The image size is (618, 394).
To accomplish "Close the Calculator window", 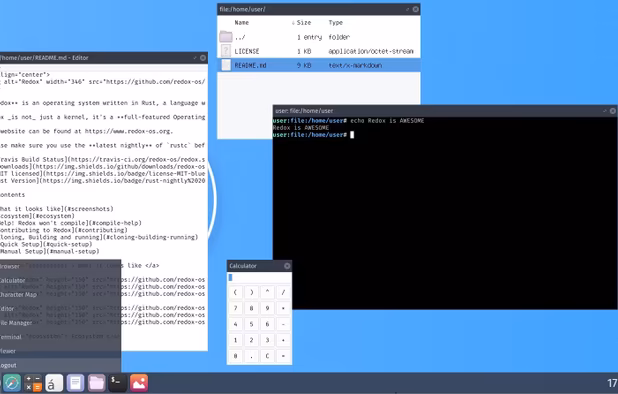I will pyautogui.click(x=287, y=266).
